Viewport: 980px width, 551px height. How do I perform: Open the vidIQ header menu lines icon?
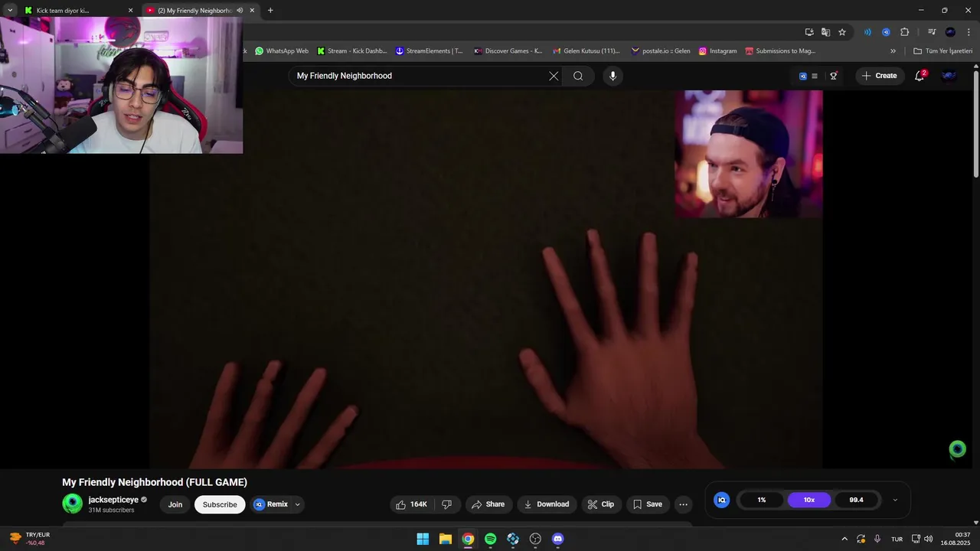pos(814,76)
